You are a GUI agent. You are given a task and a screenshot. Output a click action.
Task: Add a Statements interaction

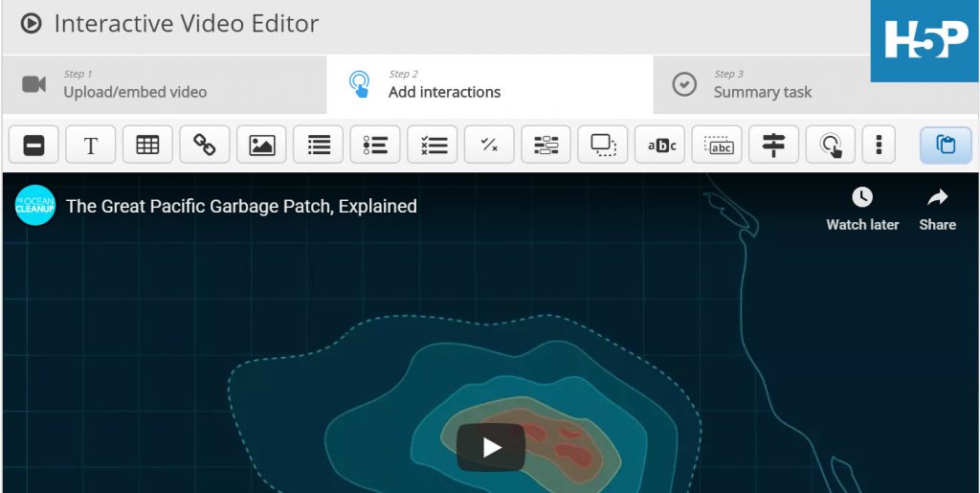point(318,145)
